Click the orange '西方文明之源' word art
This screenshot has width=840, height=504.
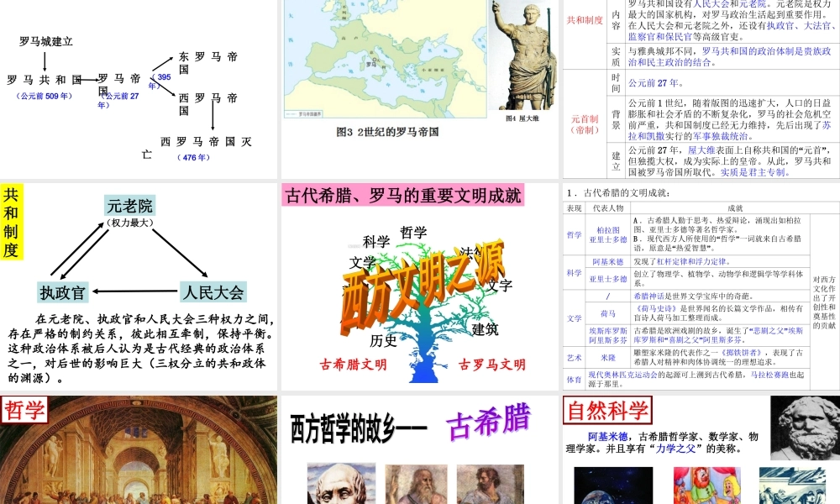point(423,288)
